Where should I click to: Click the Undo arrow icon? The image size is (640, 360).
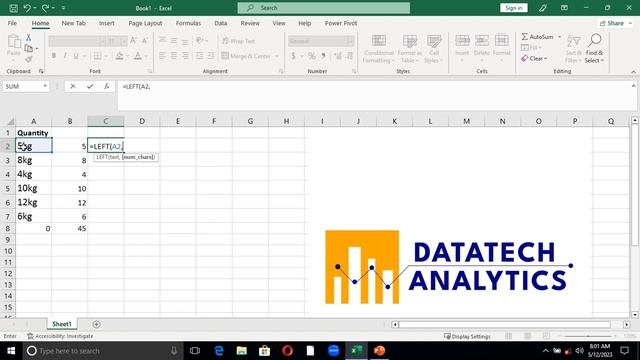[27, 8]
